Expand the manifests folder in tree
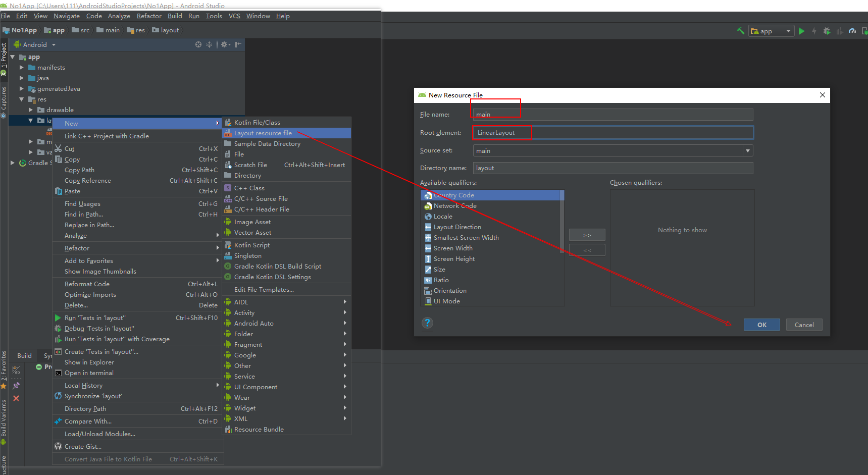This screenshot has width=868, height=475. coord(22,67)
